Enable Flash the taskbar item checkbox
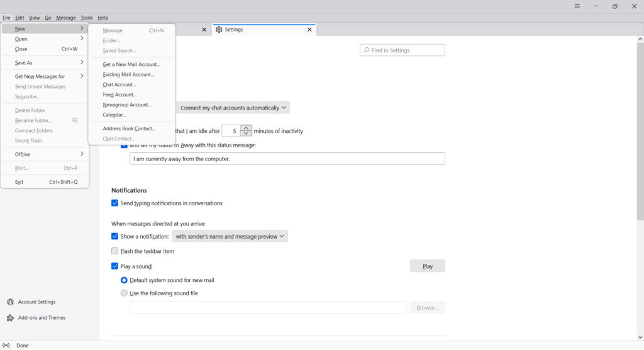Screen dimensions: 644x350 pyautogui.click(x=114, y=251)
